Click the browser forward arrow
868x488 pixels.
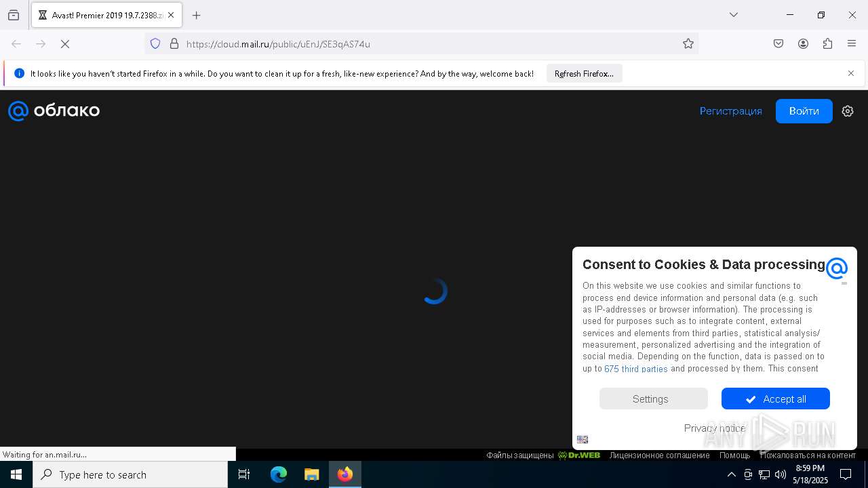coord(41,44)
